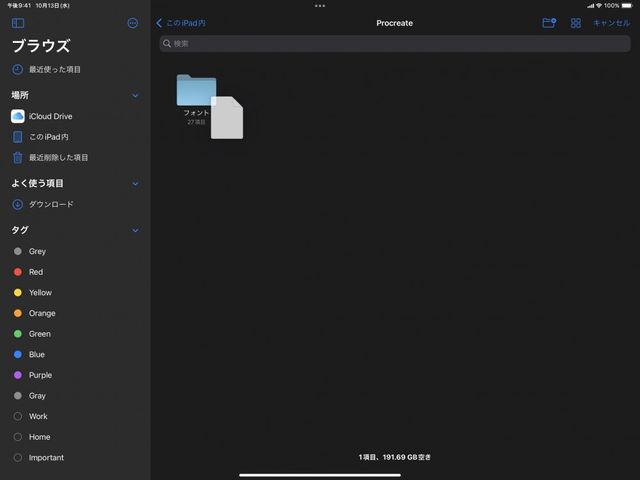Viewport: 640px width, 480px height.
Task: Tap the 1項目、191.69 GB空き status text
Action: (x=394, y=457)
